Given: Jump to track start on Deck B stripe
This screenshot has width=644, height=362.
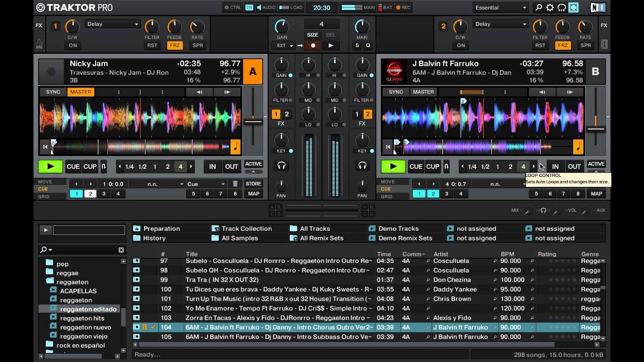Looking at the screenshot, I should 388,147.
